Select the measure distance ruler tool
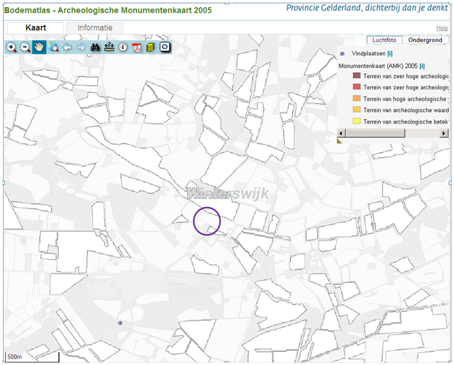The width and height of the screenshot is (454, 365). point(109,47)
